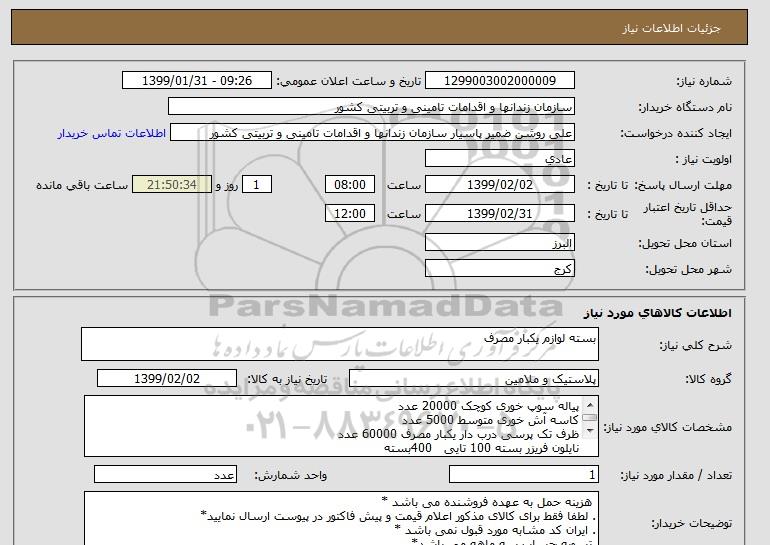The width and height of the screenshot is (770, 545).
Task: Click the validity hour field 12:00
Action: click(350, 214)
